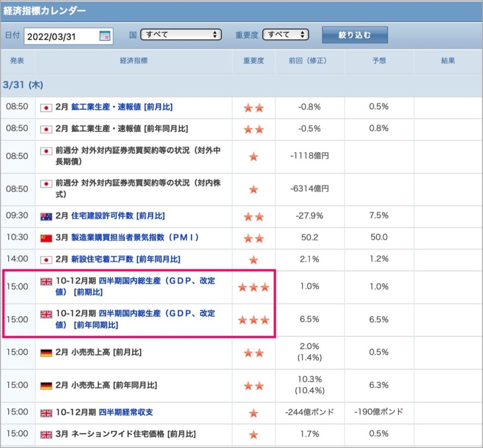Open 四半期経常収支 indicator link
Screen dimensions: 483x448
coord(125,412)
